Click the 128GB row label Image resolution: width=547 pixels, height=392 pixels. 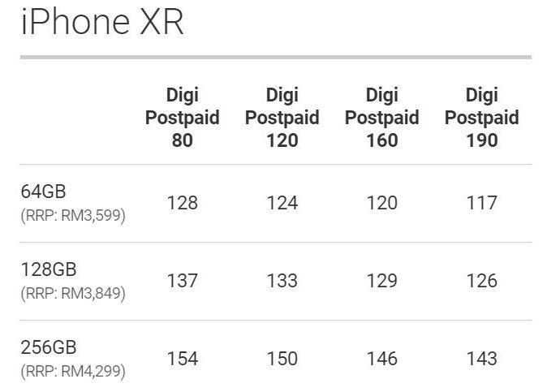pos(48,269)
